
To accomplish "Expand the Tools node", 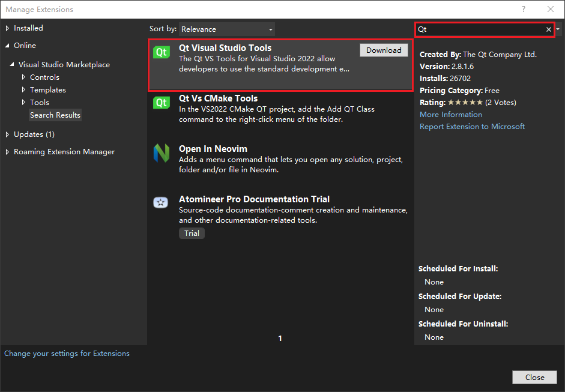I will pos(23,102).
